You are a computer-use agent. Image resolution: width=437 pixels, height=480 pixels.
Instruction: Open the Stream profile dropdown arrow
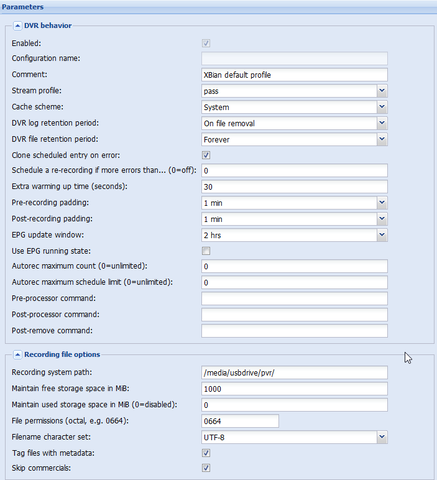[382, 91]
